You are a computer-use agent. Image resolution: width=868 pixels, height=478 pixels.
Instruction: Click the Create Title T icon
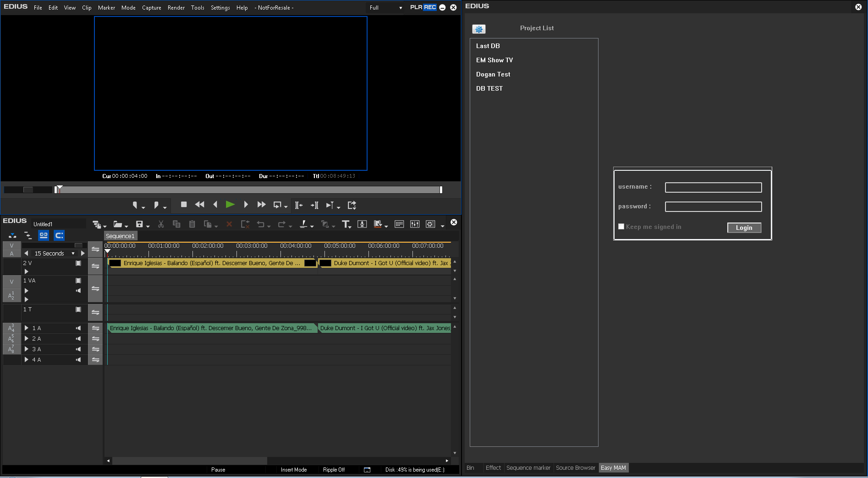point(346,224)
